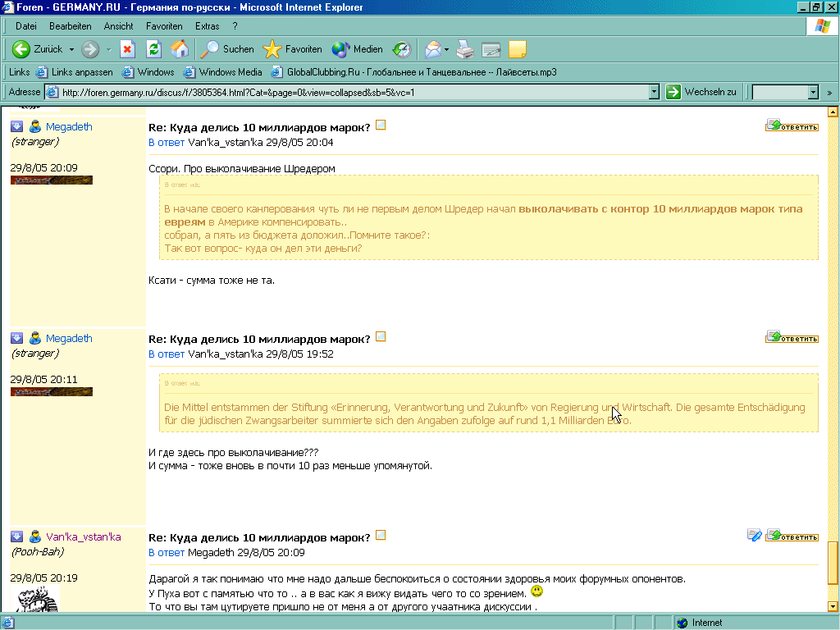Tick the checkbox after the 20:11 post title

click(x=381, y=336)
